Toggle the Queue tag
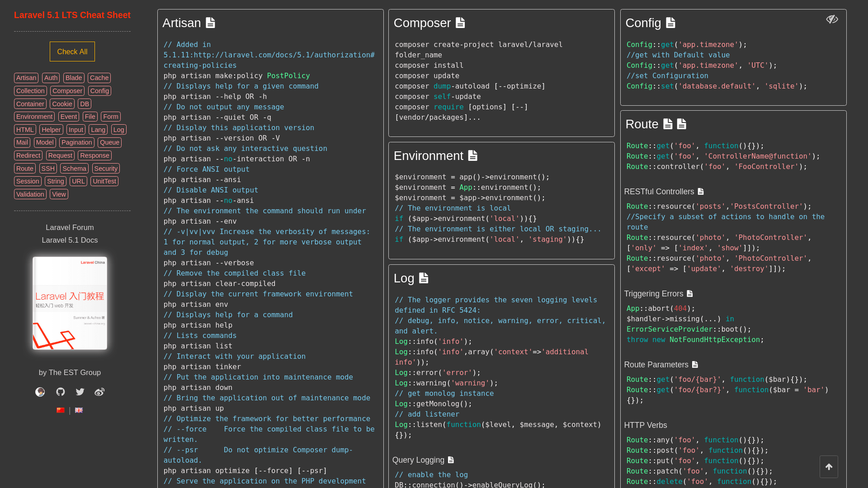The width and height of the screenshot is (868, 488). pos(110,142)
